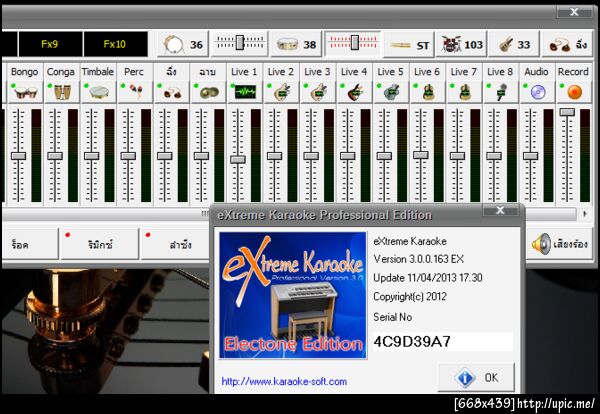Open the karaoke-soft.com website link
The image size is (600, 414).
[284, 381]
